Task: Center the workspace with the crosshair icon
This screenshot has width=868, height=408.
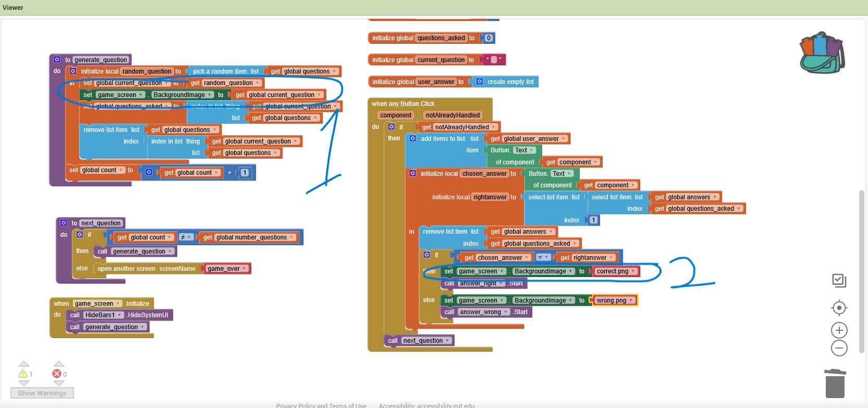Action: pyautogui.click(x=839, y=308)
